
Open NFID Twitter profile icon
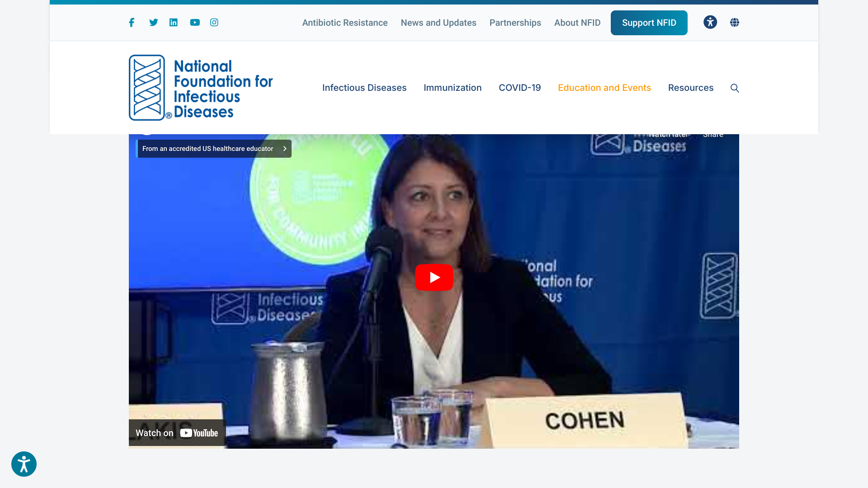point(154,23)
